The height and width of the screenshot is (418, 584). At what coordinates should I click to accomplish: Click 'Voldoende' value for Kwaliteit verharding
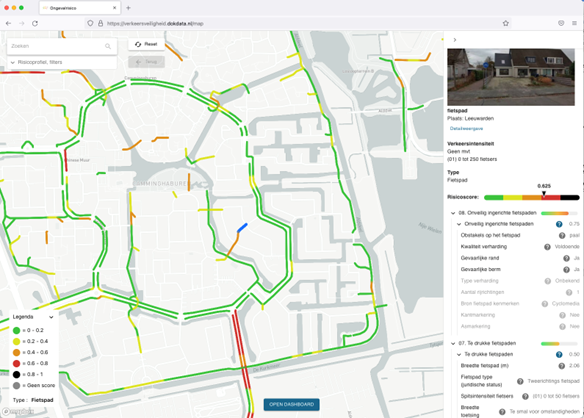tap(567, 247)
